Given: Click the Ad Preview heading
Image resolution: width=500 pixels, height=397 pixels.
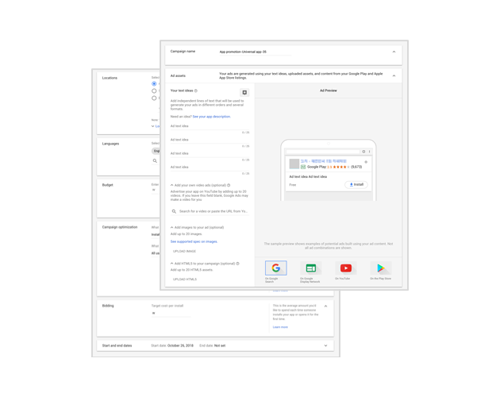Looking at the screenshot, I should pyautogui.click(x=328, y=91).
